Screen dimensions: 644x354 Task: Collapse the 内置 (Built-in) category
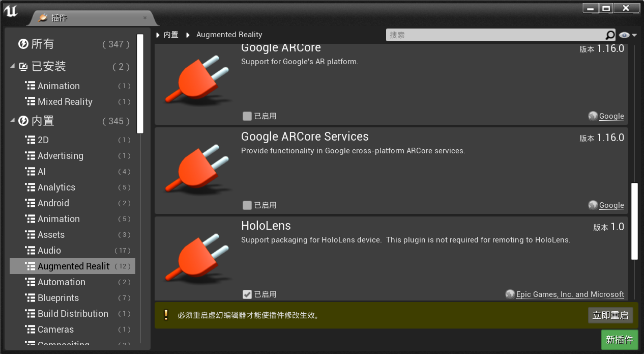[13, 121]
